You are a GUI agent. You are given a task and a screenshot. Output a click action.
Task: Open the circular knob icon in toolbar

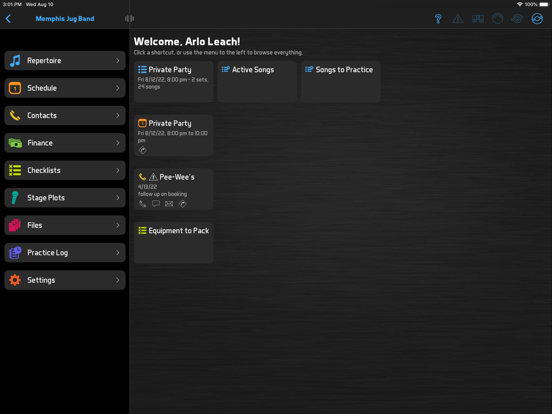click(497, 19)
